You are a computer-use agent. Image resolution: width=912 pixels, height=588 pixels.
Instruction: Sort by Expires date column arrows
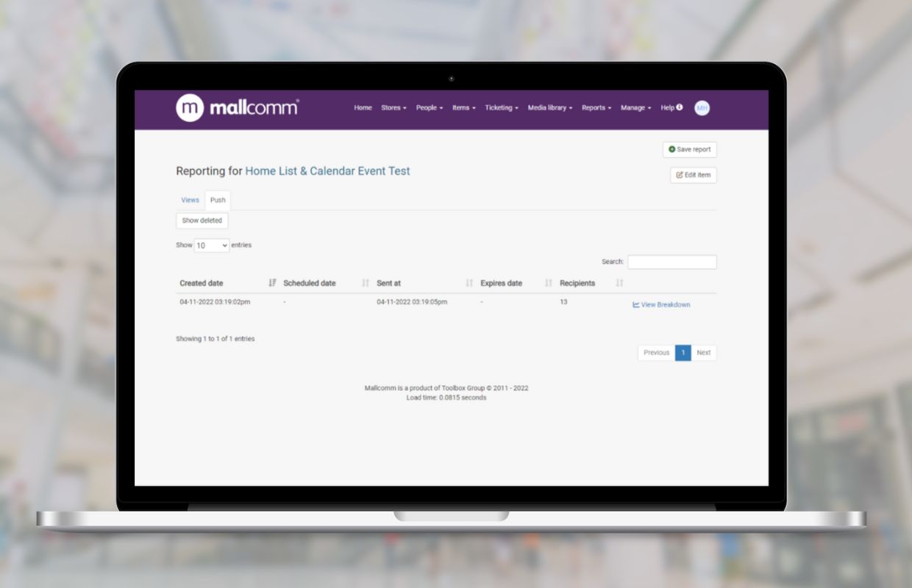point(548,283)
